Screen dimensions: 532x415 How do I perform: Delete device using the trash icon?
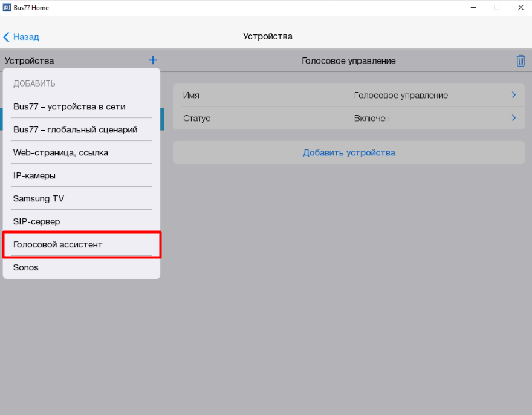(x=521, y=60)
